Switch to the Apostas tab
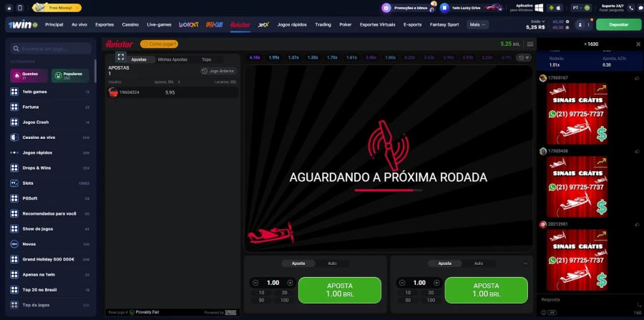Image resolution: width=644 pixels, height=320 pixels. click(139, 59)
